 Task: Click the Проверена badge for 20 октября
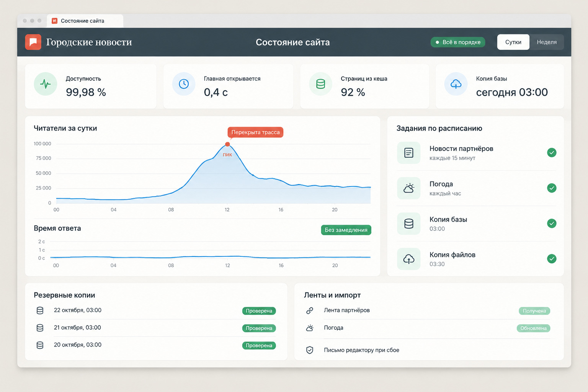259,345
